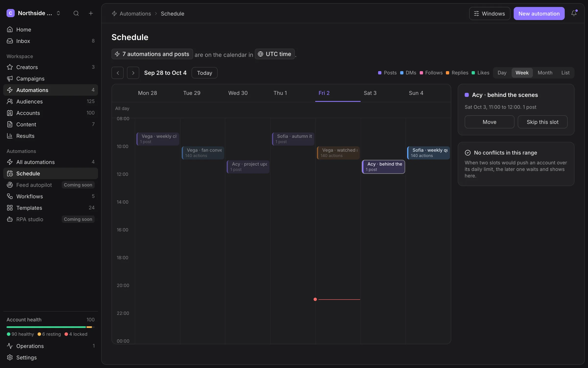Click the Inbox tray icon
588x368 pixels.
[x=10, y=41]
